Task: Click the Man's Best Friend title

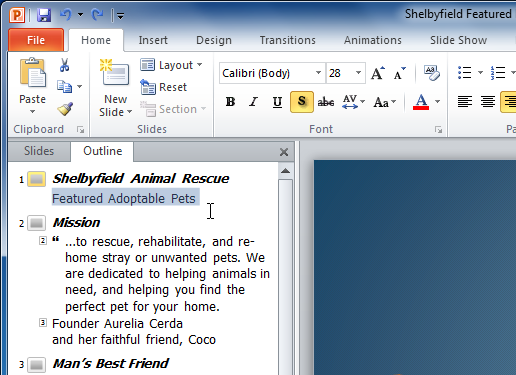Action: click(x=111, y=364)
